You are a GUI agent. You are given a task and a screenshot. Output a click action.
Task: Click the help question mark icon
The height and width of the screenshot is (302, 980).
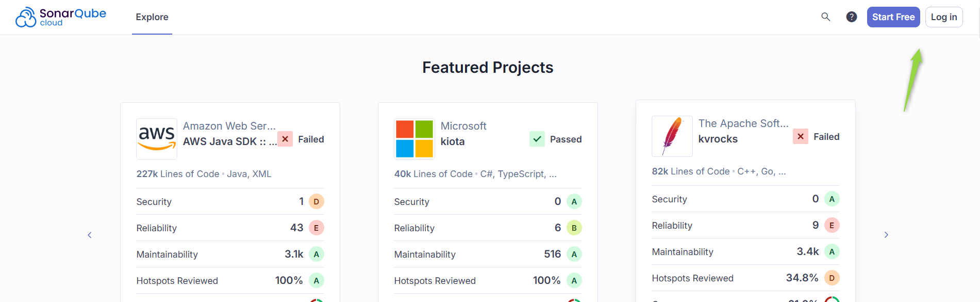[852, 17]
